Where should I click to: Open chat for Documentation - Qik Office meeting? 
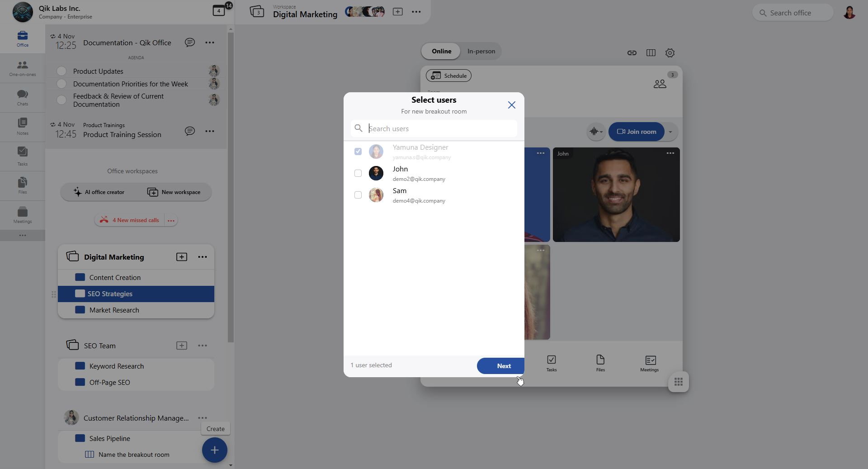[x=190, y=43]
